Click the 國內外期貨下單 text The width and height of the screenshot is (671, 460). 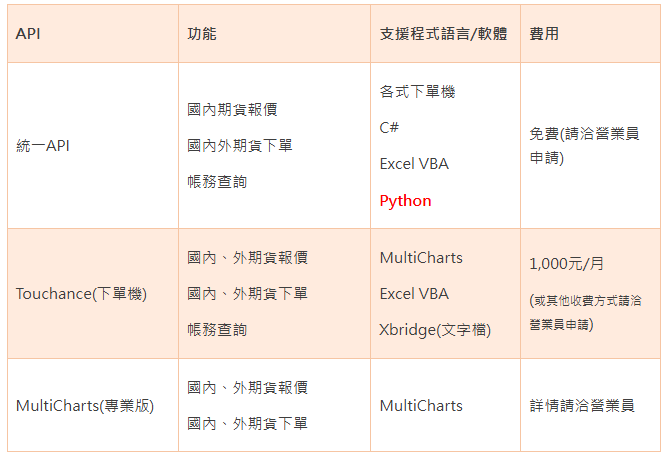[240, 146]
